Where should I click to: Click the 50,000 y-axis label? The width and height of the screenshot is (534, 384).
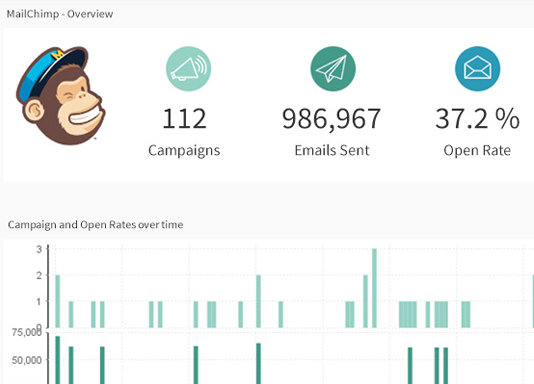pyautogui.click(x=27, y=360)
